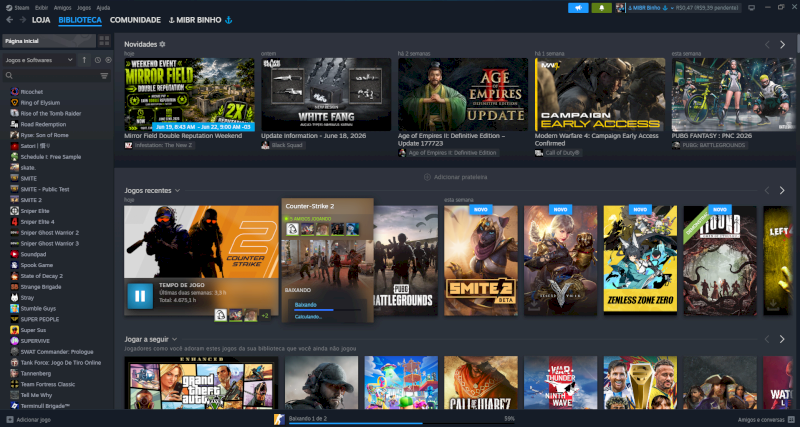Open the Ajuda menu
The width and height of the screenshot is (800, 427).
tap(103, 8)
